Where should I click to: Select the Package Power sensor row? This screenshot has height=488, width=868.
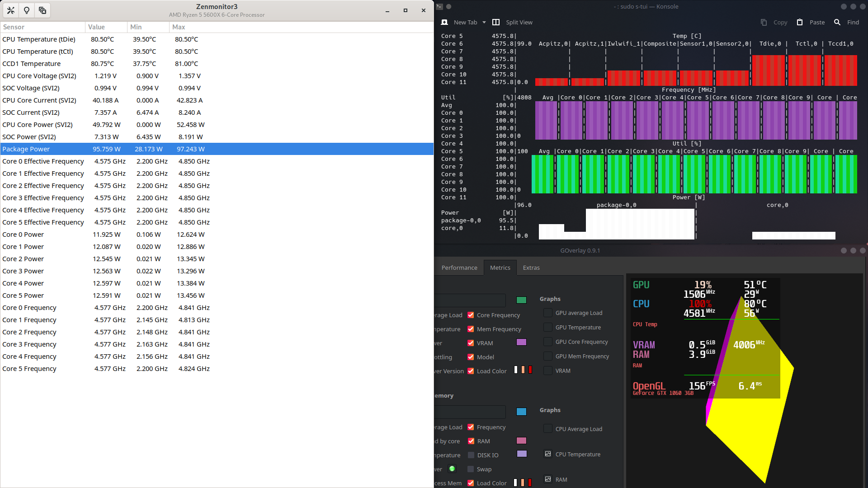pyautogui.click(x=181, y=149)
